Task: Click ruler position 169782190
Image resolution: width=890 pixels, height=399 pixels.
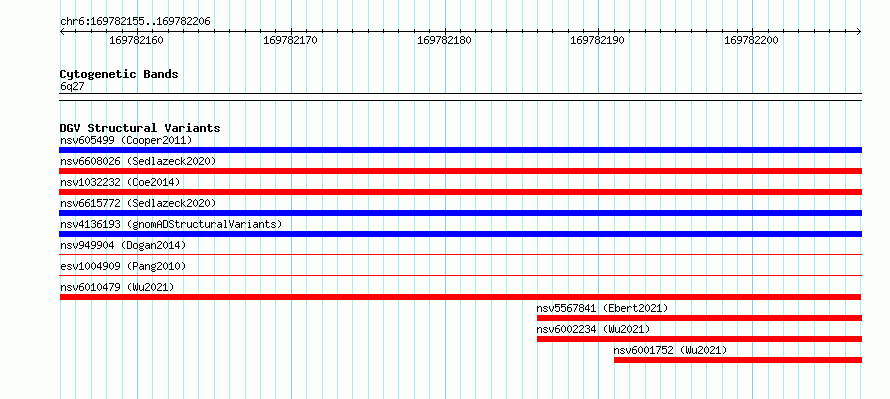Action: [x=598, y=40]
